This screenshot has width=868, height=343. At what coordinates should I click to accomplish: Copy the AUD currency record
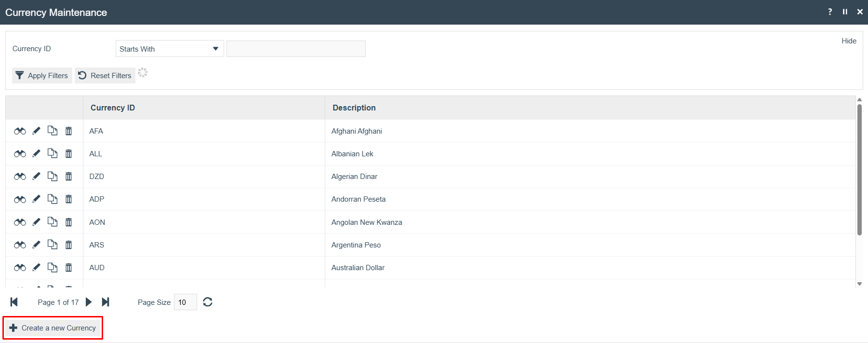(53, 267)
